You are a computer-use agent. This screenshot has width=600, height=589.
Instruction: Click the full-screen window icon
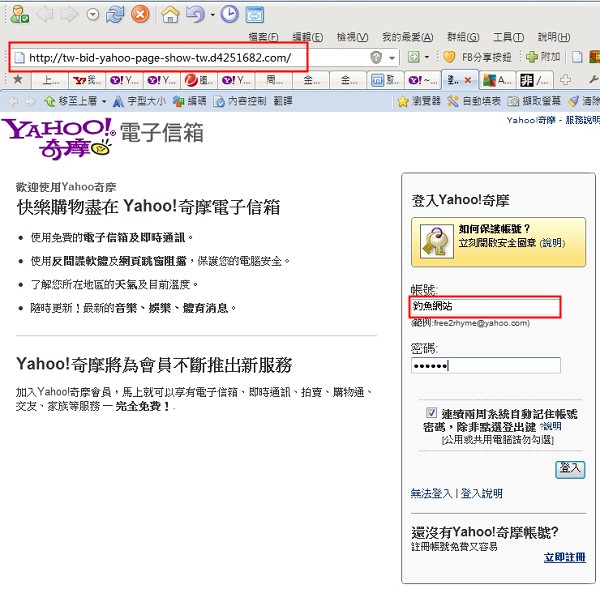pyautogui.click(x=255, y=15)
